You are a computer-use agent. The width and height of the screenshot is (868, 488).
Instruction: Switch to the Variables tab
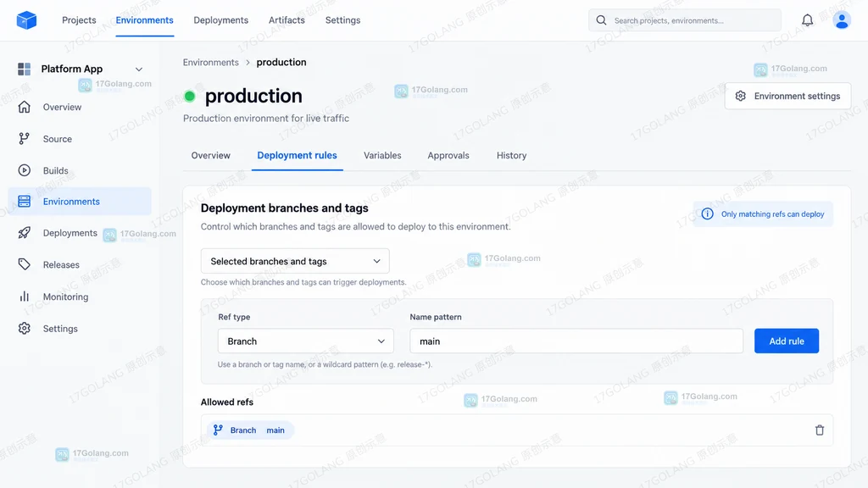pyautogui.click(x=382, y=156)
